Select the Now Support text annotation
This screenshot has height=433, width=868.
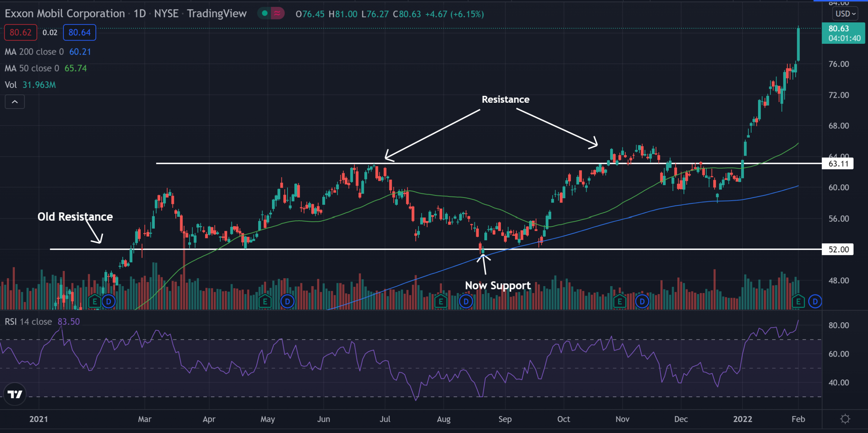click(498, 285)
